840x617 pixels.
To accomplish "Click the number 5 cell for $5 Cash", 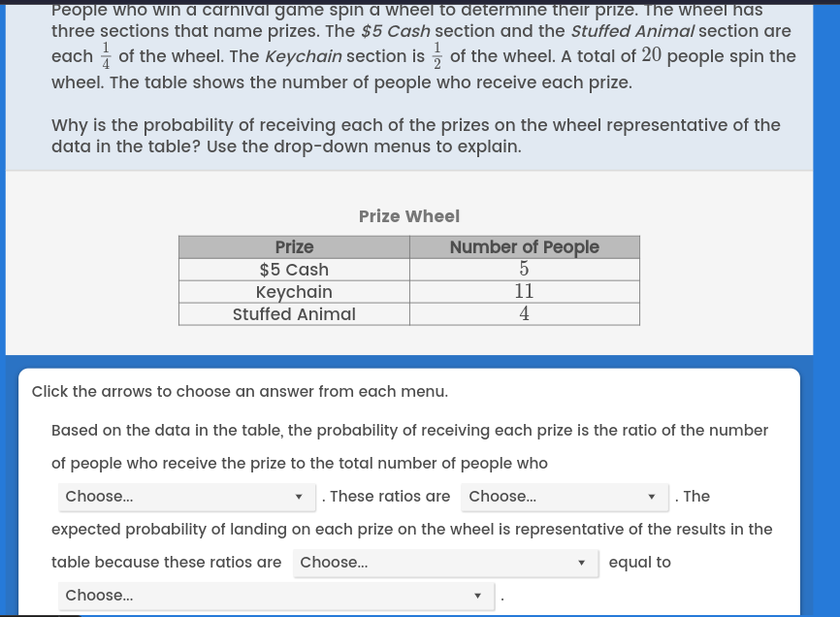I will tap(524, 269).
